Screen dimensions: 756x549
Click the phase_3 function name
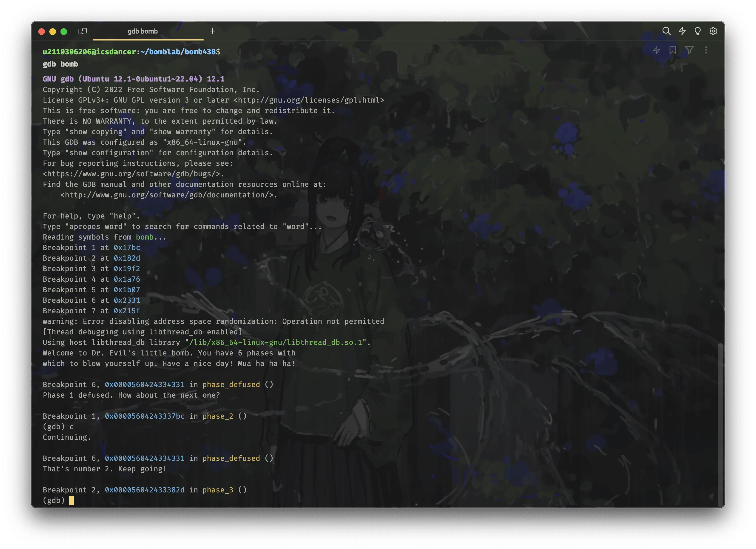pos(218,490)
